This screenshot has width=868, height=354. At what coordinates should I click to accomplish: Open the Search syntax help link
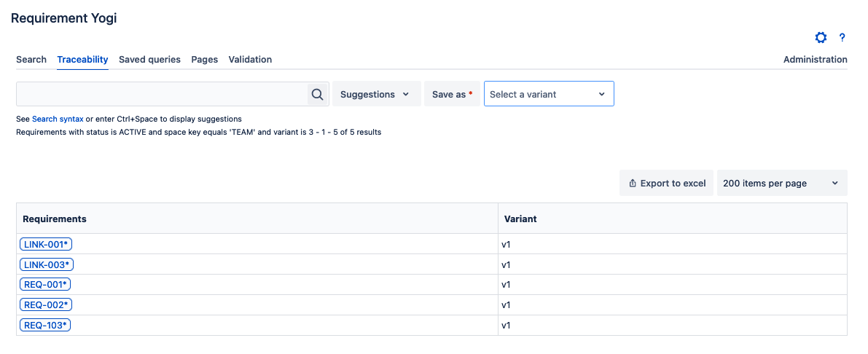[x=58, y=119]
